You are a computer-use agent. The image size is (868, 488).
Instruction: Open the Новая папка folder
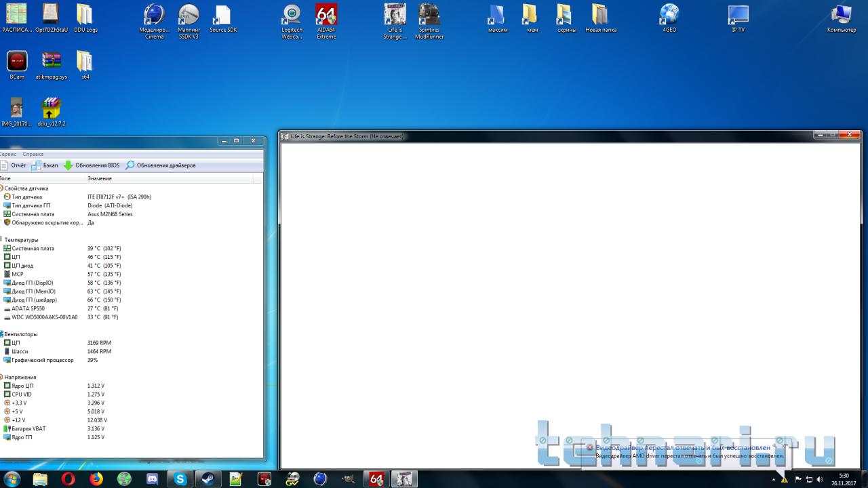pos(601,19)
